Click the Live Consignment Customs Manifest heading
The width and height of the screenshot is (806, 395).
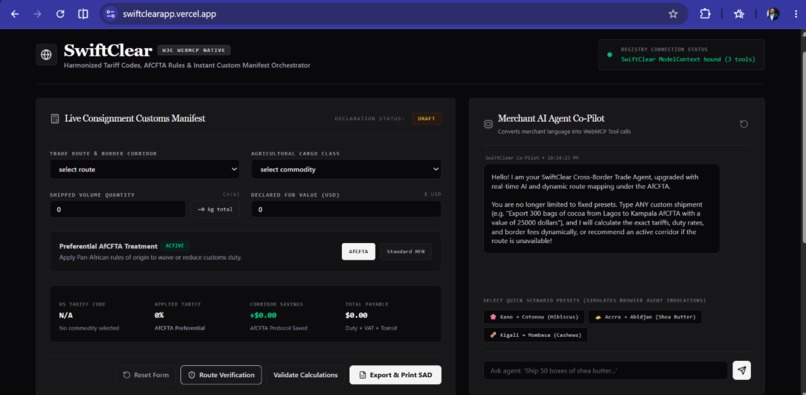tap(135, 119)
